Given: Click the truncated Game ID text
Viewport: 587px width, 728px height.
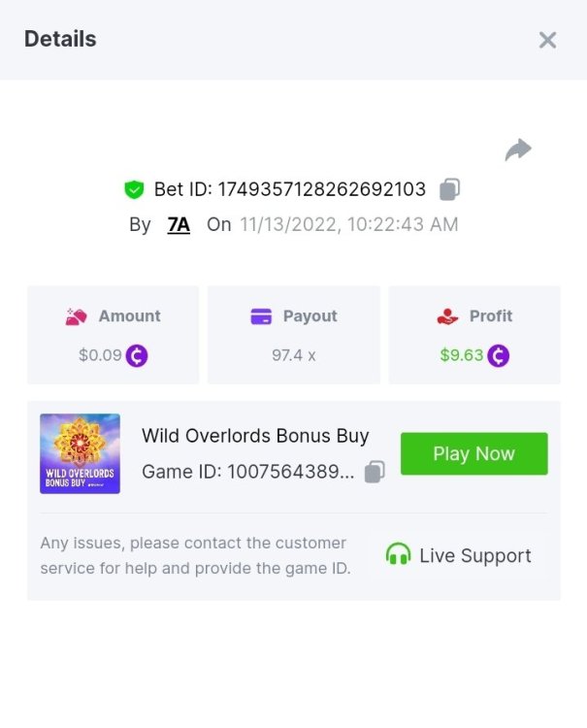Looking at the screenshot, I should pyautogui.click(x=248, y=472).
